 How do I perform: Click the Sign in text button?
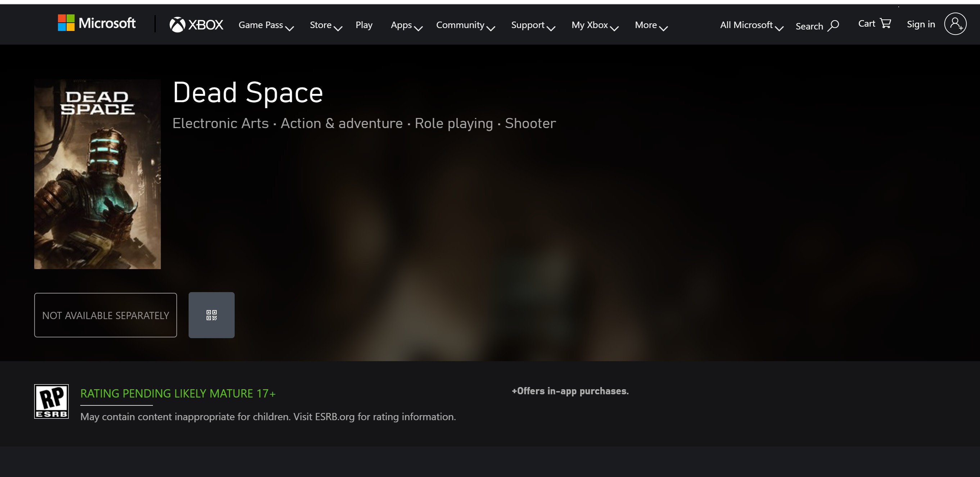(922, 24)
